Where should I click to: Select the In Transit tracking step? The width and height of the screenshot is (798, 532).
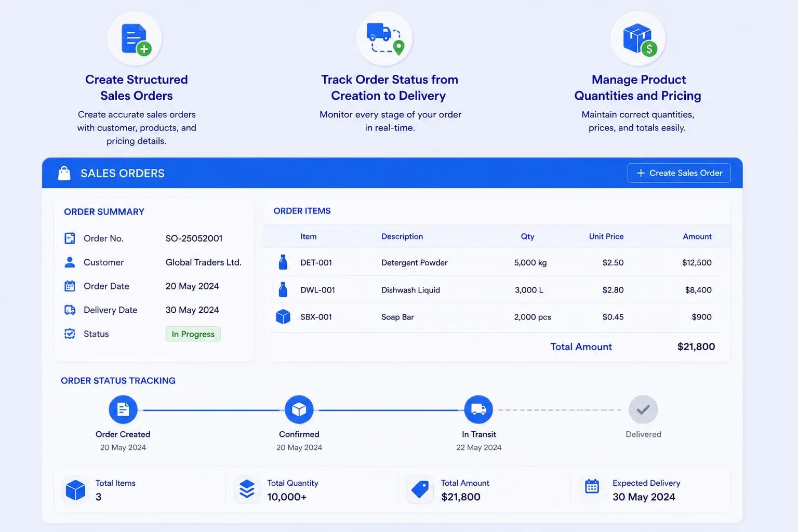(x=478, y=410)
